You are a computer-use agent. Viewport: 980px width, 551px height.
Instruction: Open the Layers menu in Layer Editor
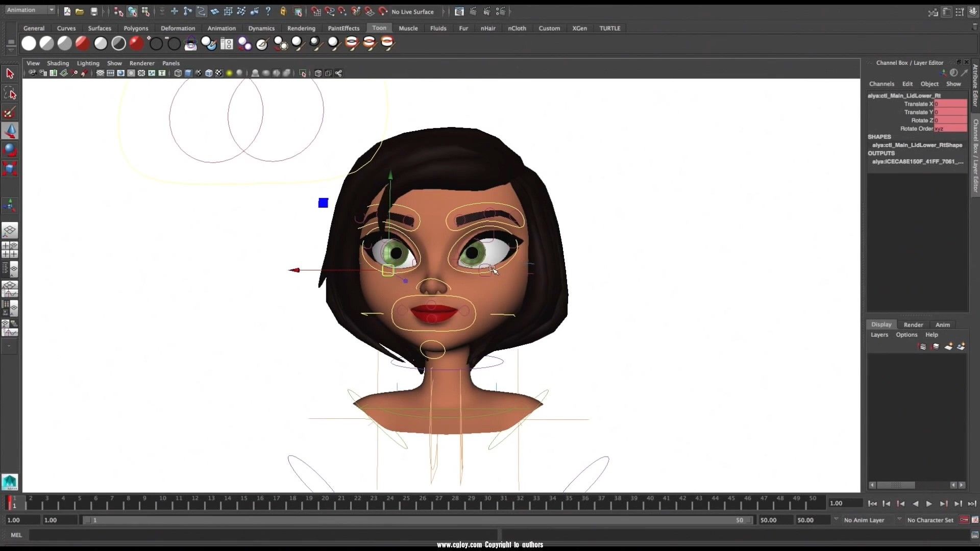pyautogui.click(x=879, y=335)
